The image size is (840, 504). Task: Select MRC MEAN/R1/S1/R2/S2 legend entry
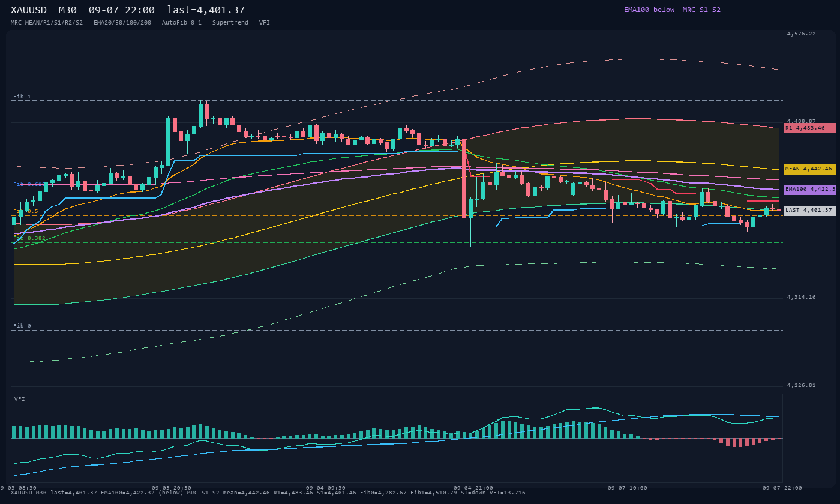tap(47, 23)
